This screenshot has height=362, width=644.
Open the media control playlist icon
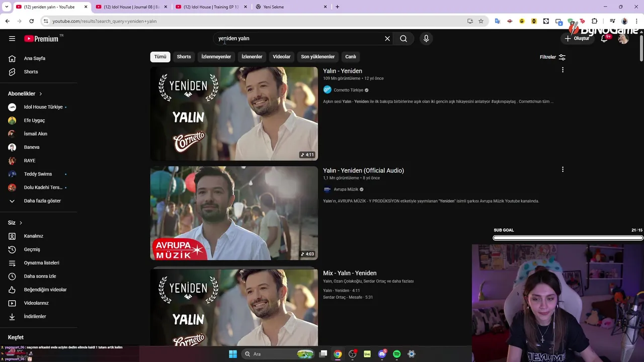click(x=612, y=21)
